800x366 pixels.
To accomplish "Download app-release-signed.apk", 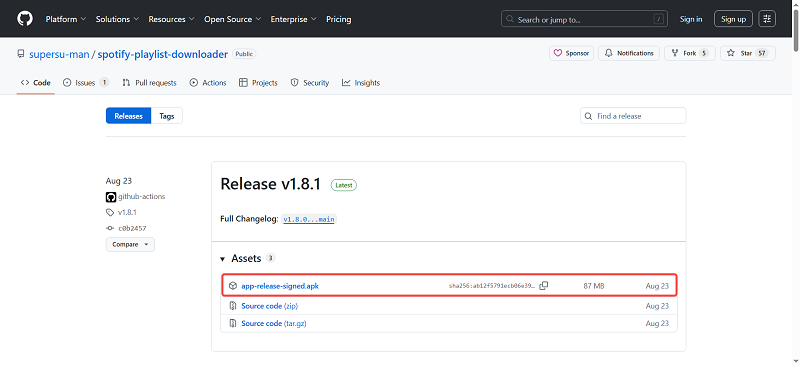I will (280, 286).
